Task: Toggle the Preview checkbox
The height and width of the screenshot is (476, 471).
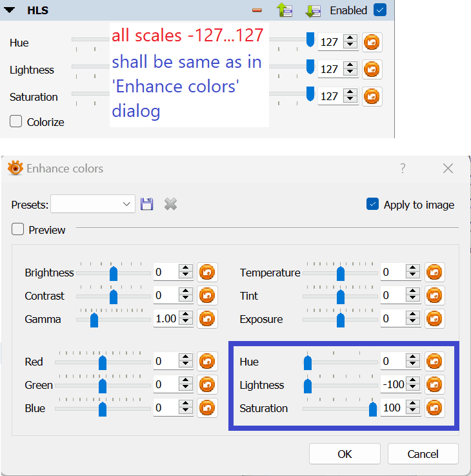Action: (18, 229)
